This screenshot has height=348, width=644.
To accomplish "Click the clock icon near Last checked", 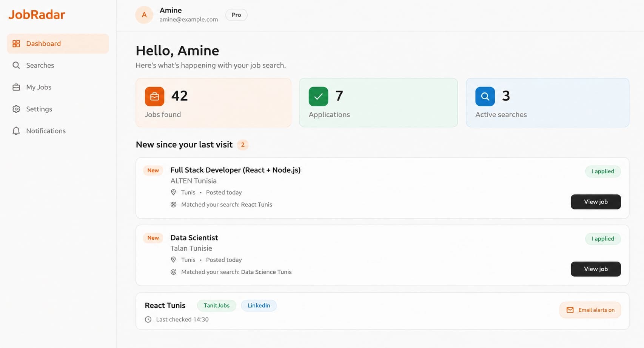I will [148, 320].
